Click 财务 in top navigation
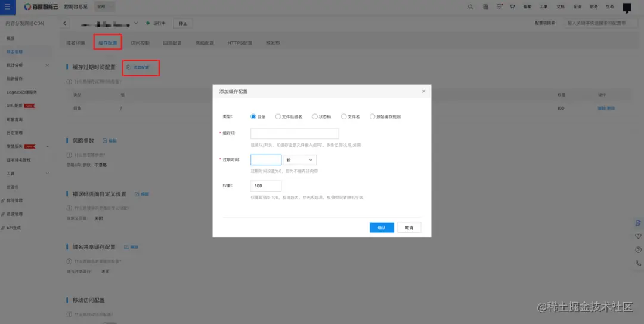 (593, 7)
